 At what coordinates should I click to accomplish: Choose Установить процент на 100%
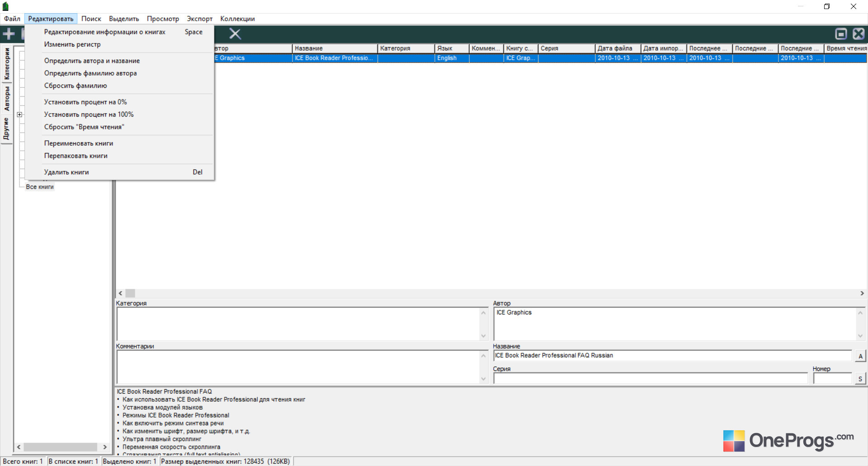pos(120,114)
